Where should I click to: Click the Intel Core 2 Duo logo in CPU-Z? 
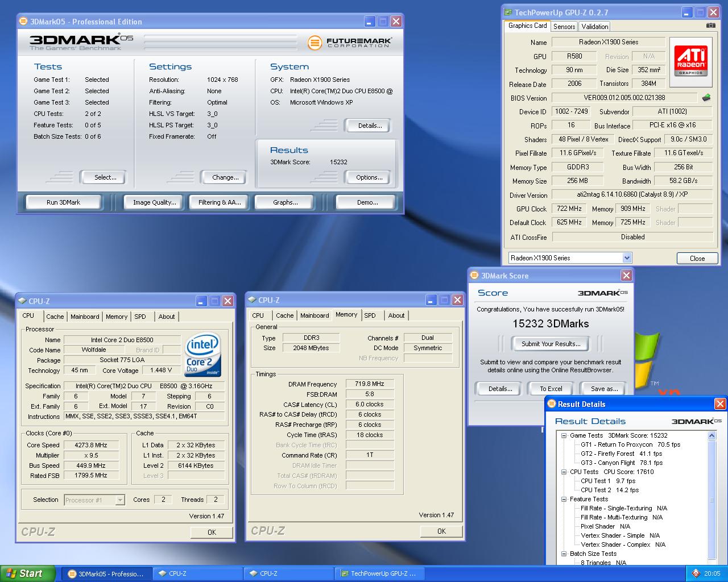[203, 354]
